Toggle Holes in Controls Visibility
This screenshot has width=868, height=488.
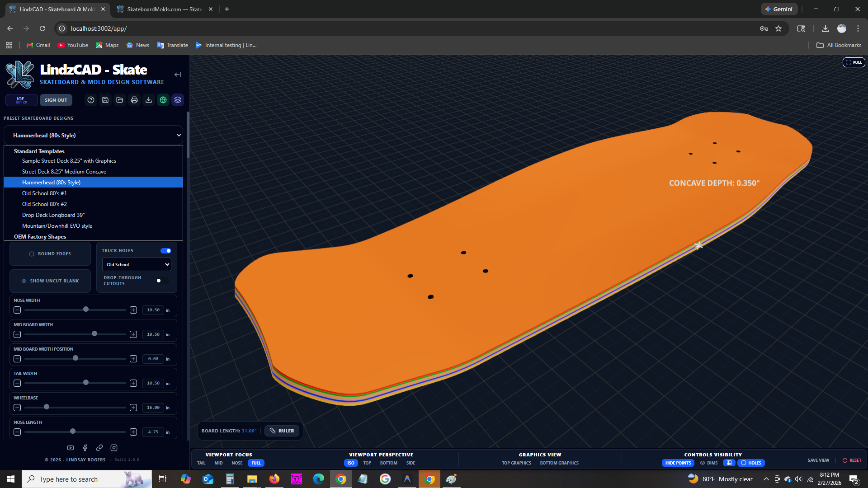(x=751, y=463)
